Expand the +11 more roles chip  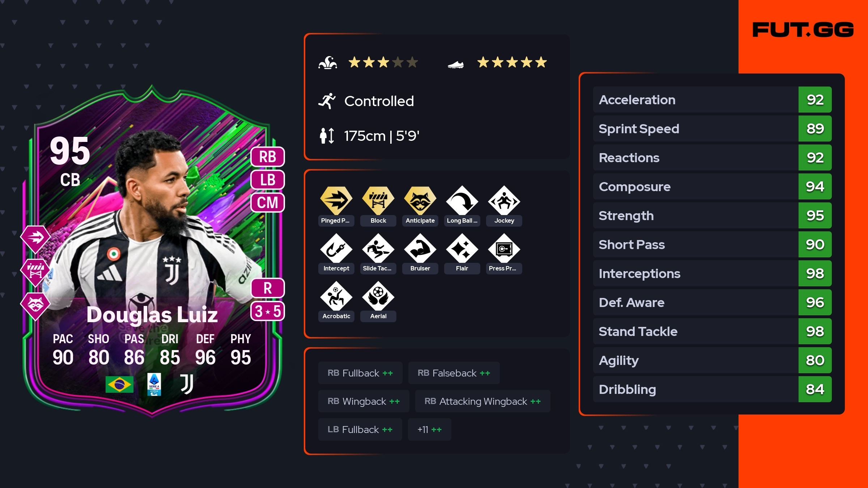click(x=429, y=429)
